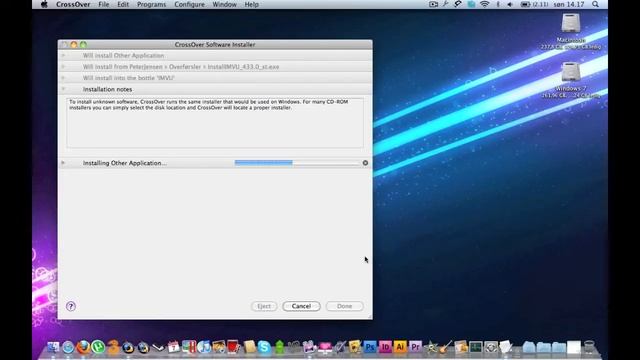Click the Done button
Screen dimensions: 640x360
(344, 306)
